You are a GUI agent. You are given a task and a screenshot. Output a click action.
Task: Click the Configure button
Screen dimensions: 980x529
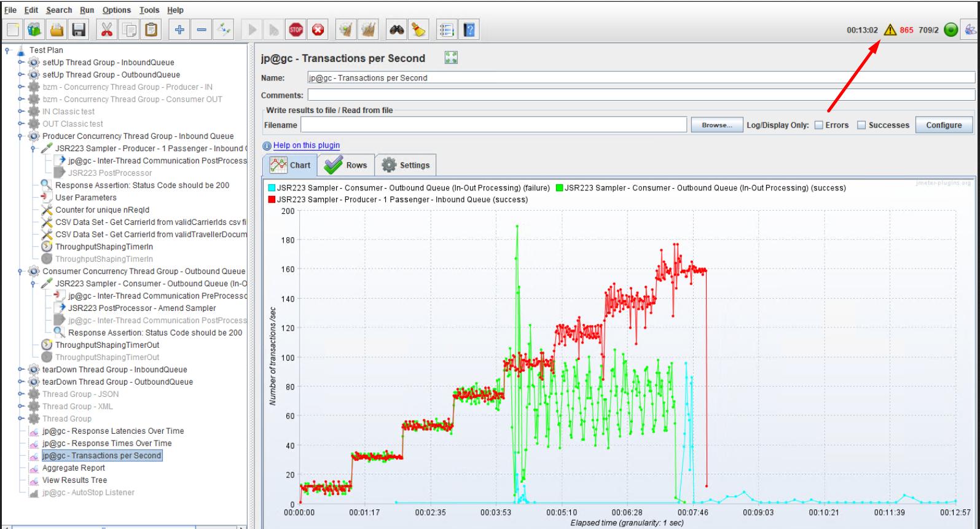click(944, 125)
